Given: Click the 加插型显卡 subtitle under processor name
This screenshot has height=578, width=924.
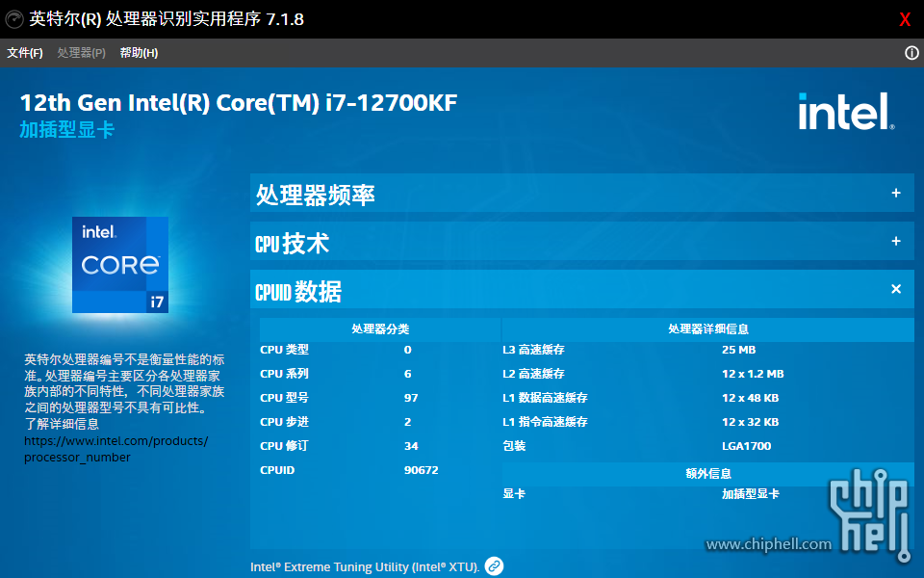Looking at the screenshot, I should (66, 130).
